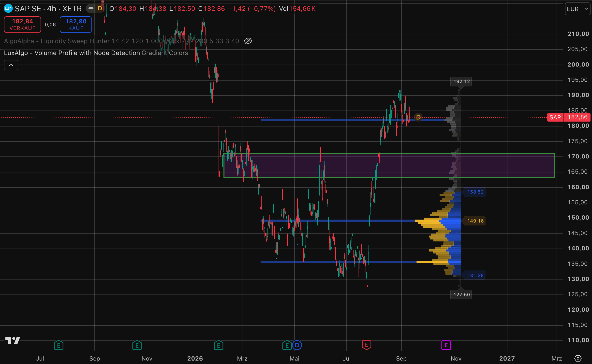Click the high value H 184,38
The height and width of the screenshot is (364, 592).
(153, 9)
